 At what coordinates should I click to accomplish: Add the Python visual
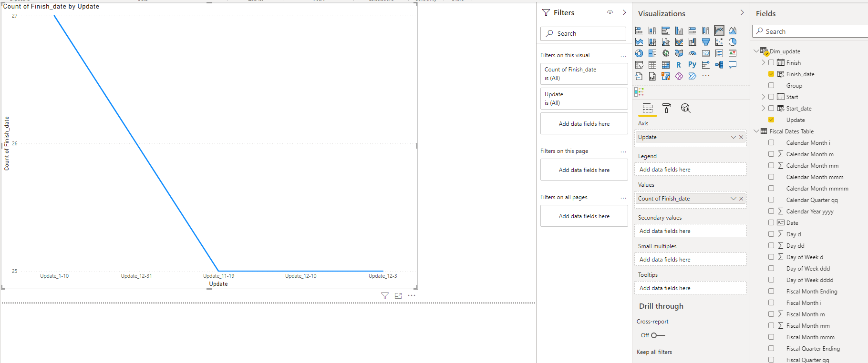pyautogui.click(x=692, y=65)
